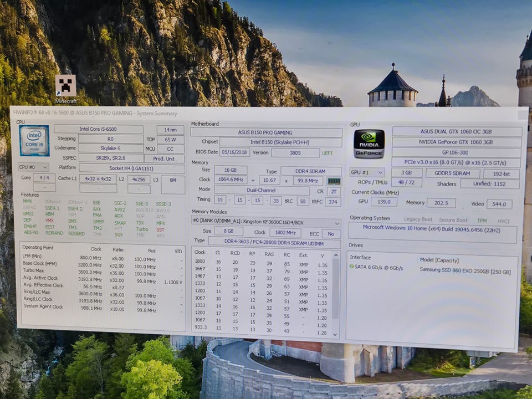The width and height of the screenshot is (532, 399).
Task: Click the AES-NI feature label
Action: (31, 232)
